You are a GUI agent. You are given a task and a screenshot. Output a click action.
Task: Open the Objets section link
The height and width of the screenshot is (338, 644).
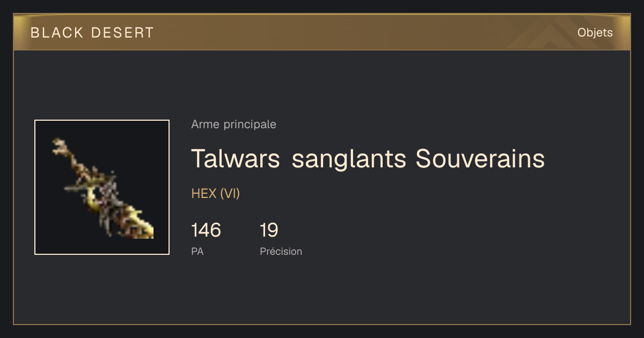click(x=595, y=33)
